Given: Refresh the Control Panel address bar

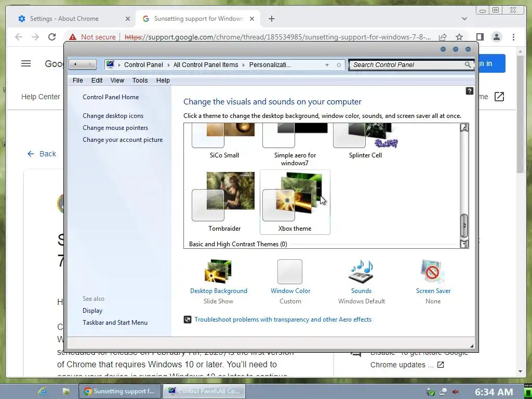Looking at the screenshot, I should (339, 65).
